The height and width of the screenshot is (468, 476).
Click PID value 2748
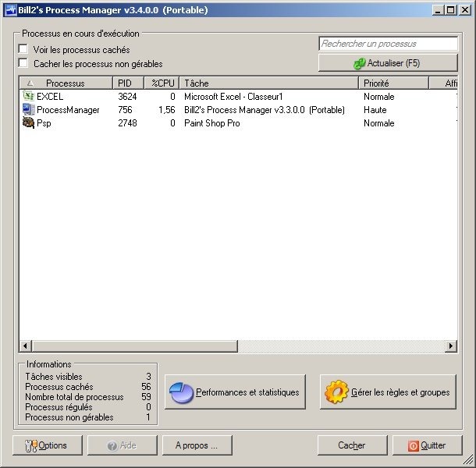click(127, 123)
